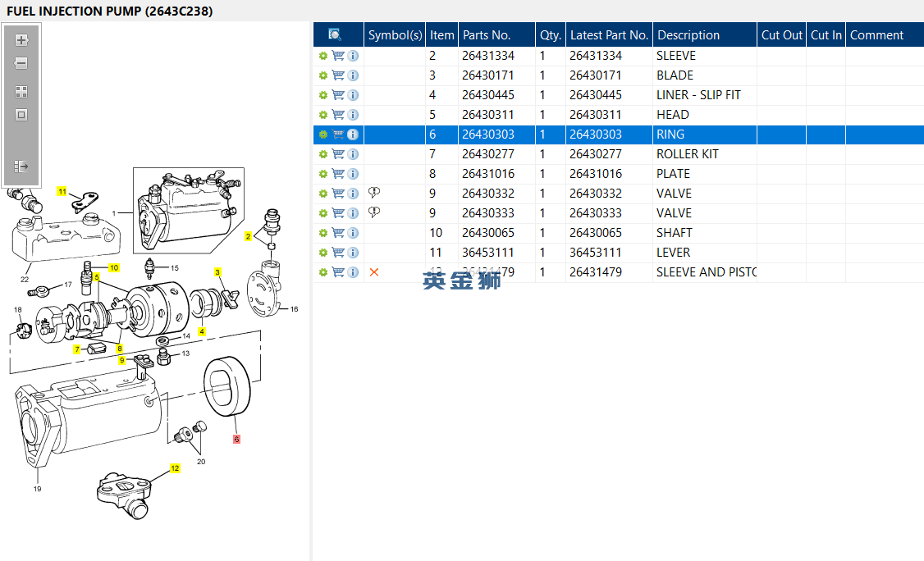924x561 pixels.
Task: Select callout 5 on diagram
Action: (x=97, y=277)
